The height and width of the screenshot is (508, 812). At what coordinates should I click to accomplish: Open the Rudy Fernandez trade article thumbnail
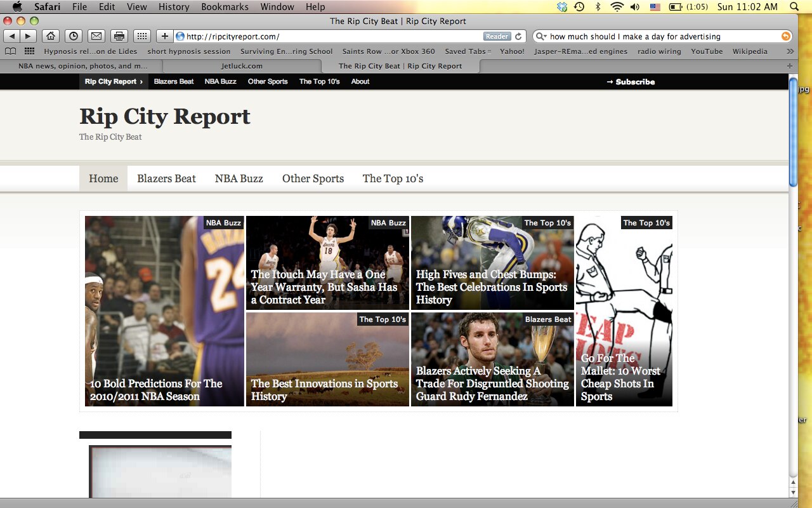click(492, 359)
